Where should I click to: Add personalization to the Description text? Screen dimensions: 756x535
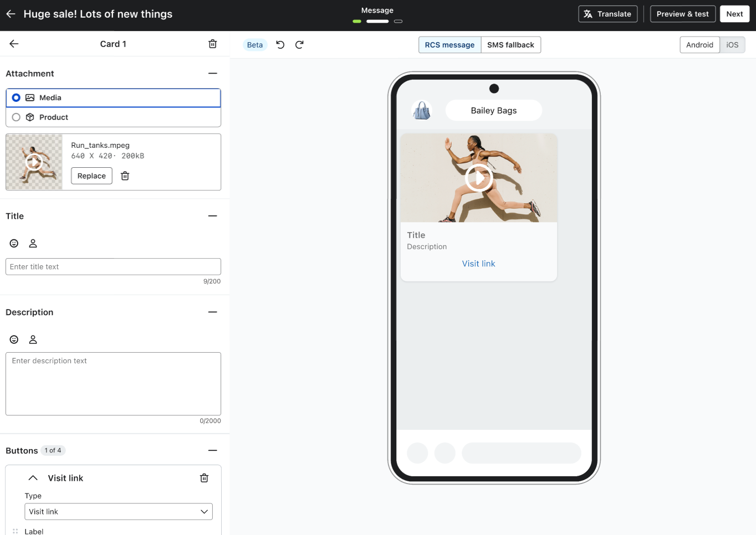33,339
